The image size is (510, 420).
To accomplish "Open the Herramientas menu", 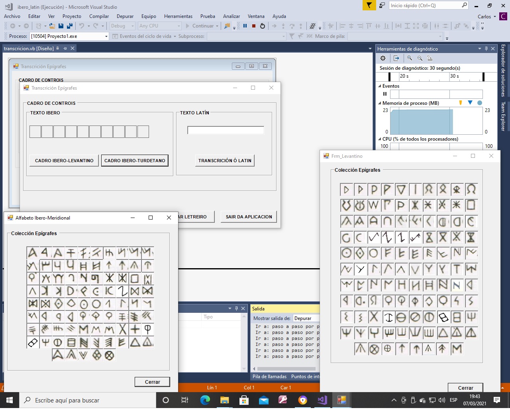I will click(x=178, y=16).
